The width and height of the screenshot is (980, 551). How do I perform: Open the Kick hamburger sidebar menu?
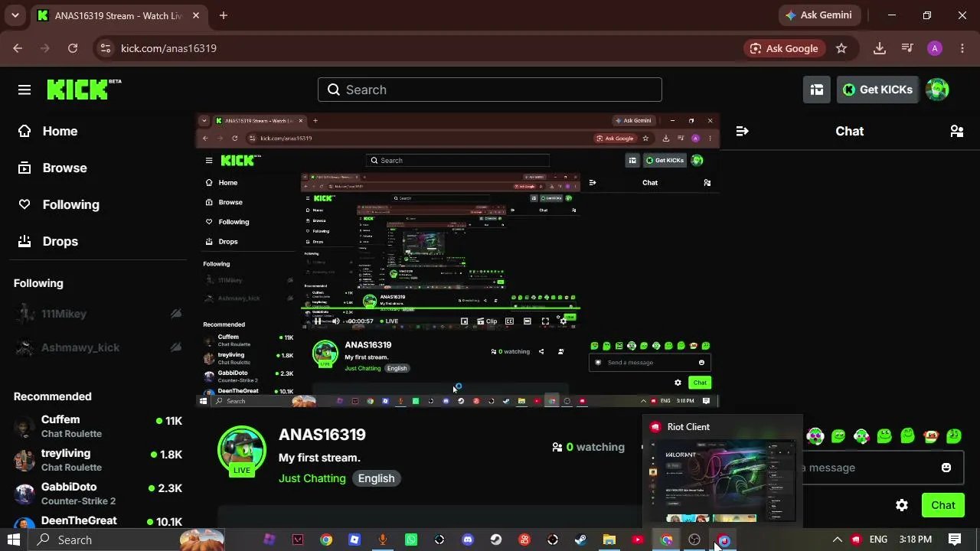24,90
